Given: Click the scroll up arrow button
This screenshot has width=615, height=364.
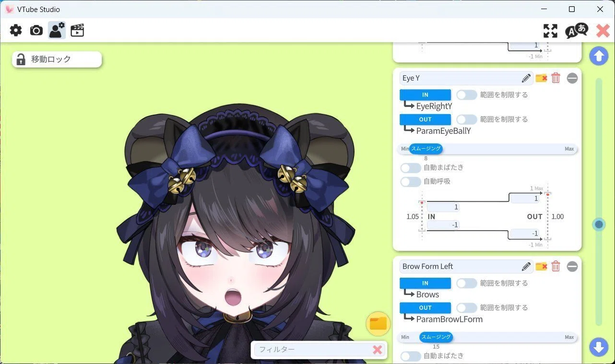Looking at the screenshot, I should click(x=599, y=56).
